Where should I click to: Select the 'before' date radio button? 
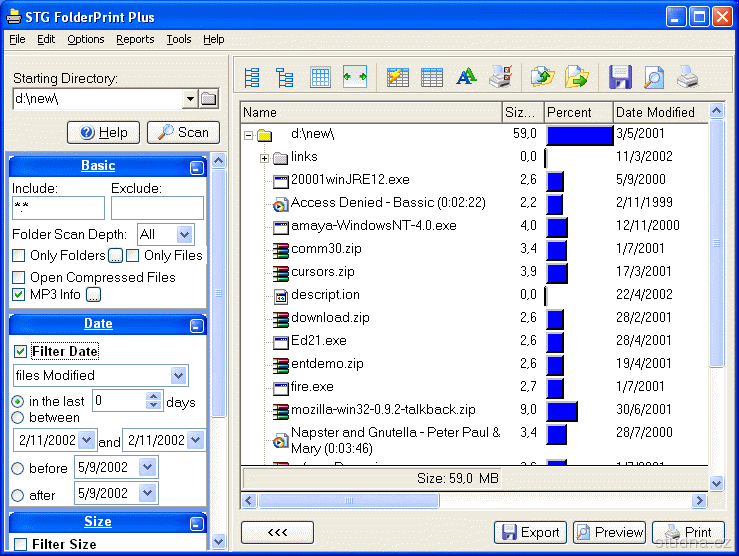[x=18, y=467]
